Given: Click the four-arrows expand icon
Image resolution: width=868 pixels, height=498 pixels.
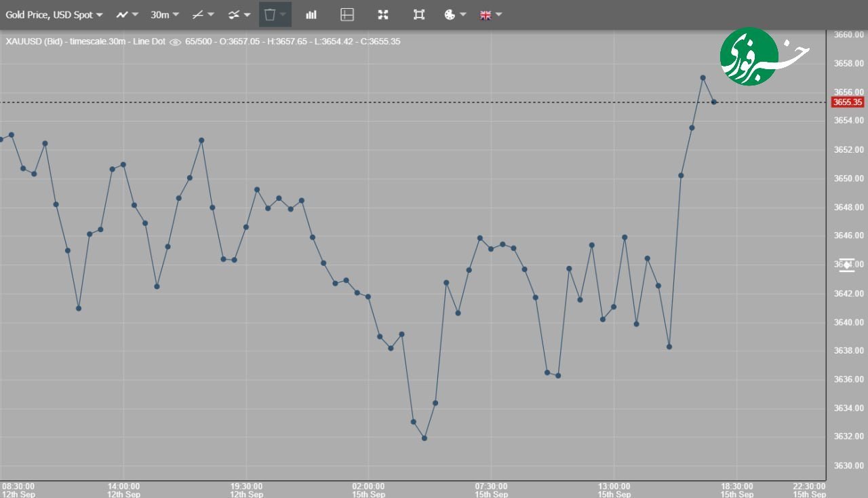Looking at the screenshot, I should click(x=383, y=14).
